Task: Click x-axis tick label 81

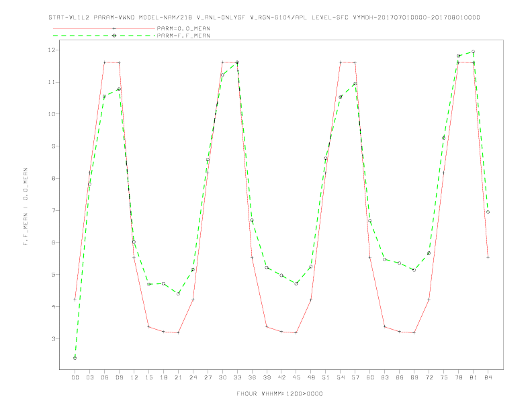Action: pyautogui.click(x=474, y=377)
